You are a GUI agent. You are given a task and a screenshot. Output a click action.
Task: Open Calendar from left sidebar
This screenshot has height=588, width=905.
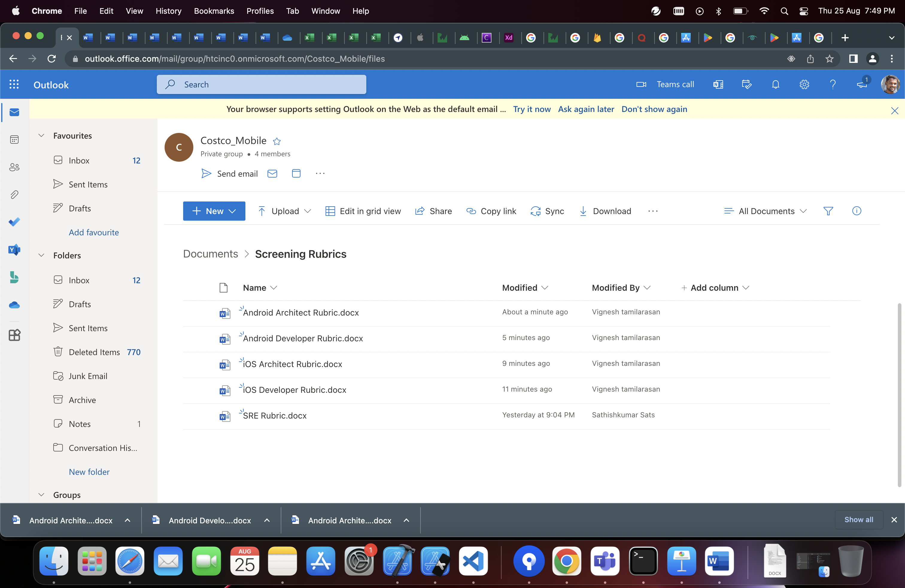coord(14,140)
